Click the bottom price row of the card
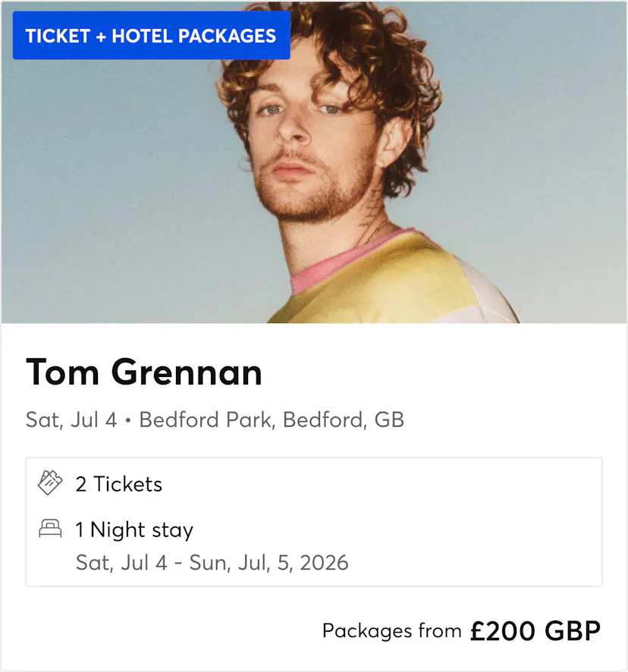Viewport: 628px width, 672px height. pyautogui.click(x=460, y=630)
